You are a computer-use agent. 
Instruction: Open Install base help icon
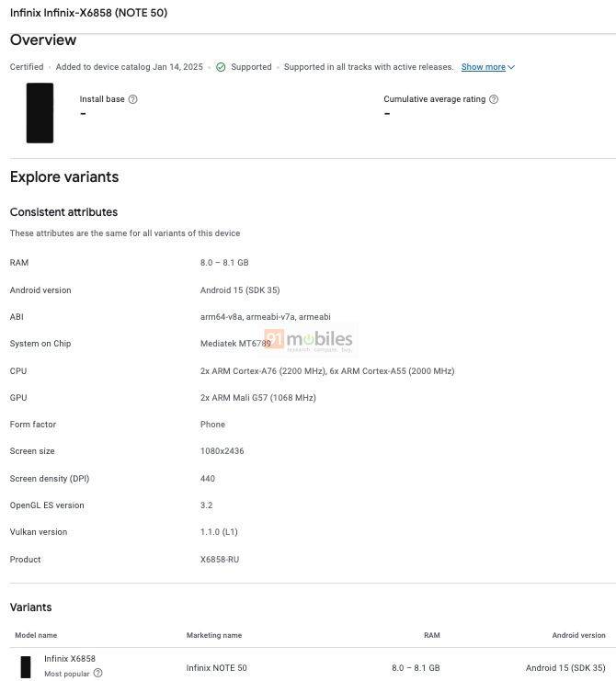(133, 99)
